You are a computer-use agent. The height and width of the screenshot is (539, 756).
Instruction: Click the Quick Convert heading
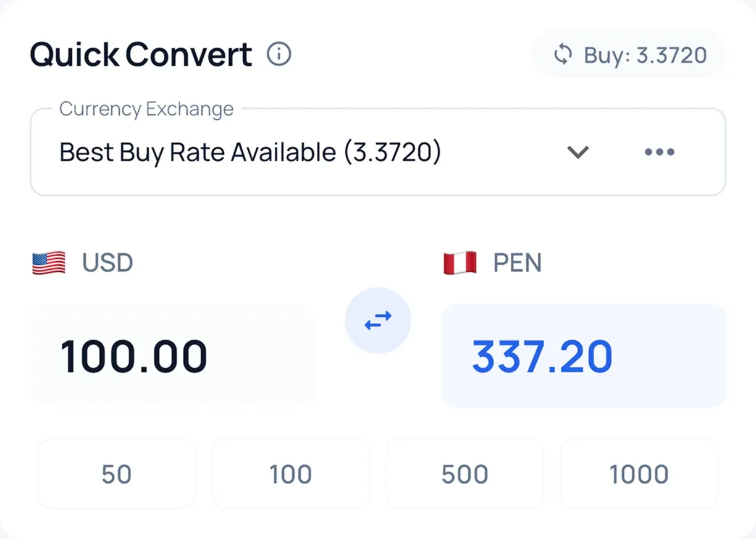141,55
